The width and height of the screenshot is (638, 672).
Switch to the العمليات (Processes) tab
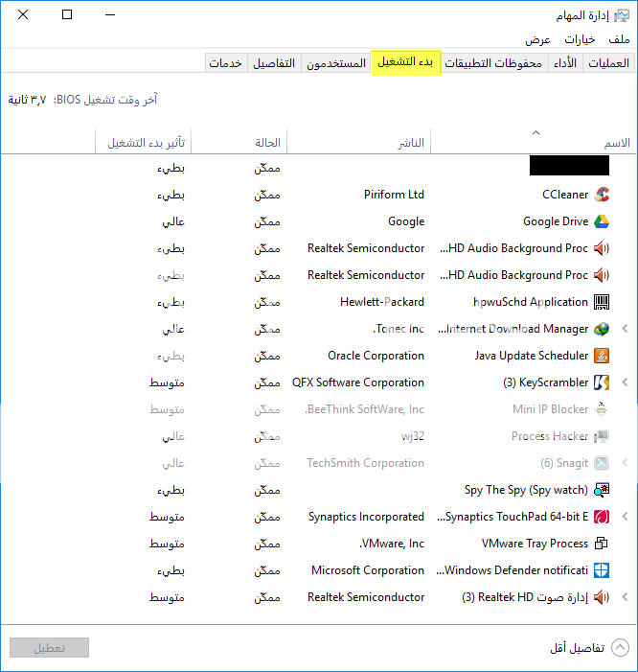tap(608, 63)
